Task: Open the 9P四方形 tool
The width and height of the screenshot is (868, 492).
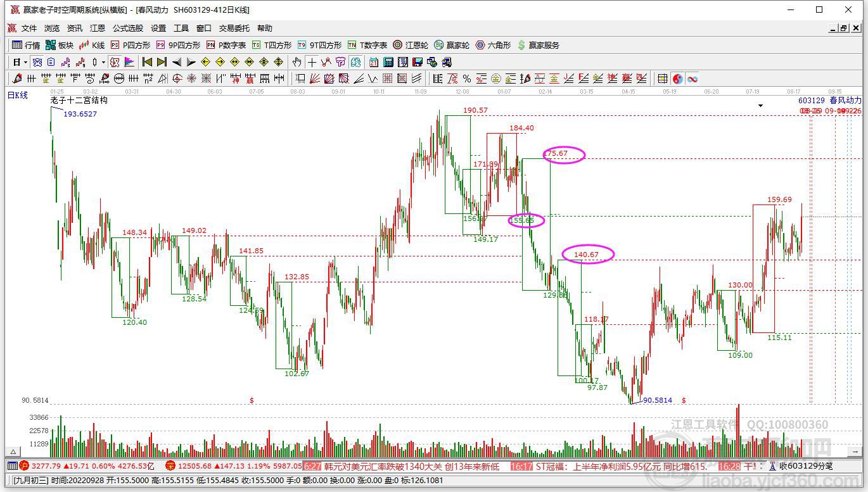Action: click(x=178, y=45)
